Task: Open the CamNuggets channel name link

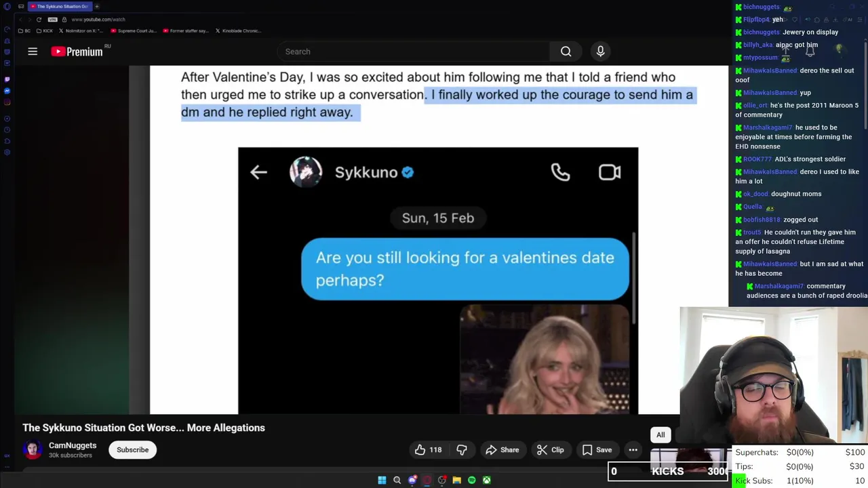Action: point(73,445)
